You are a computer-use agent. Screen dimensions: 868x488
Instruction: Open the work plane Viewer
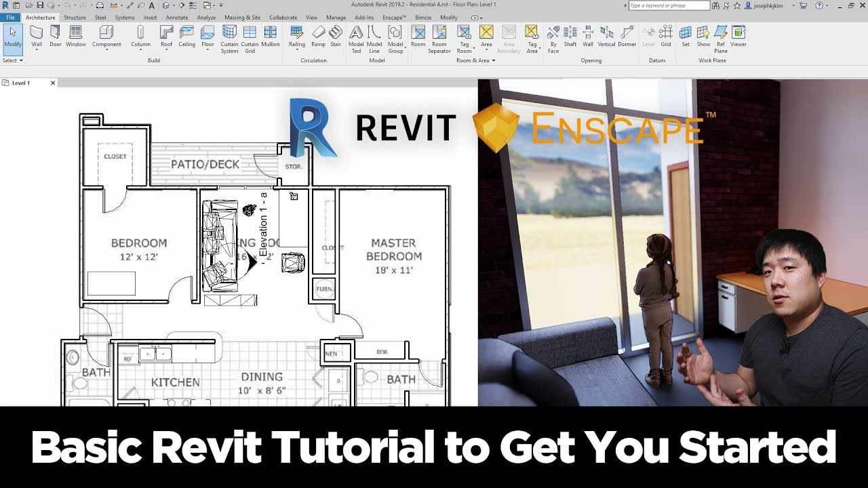click(738, 37)
